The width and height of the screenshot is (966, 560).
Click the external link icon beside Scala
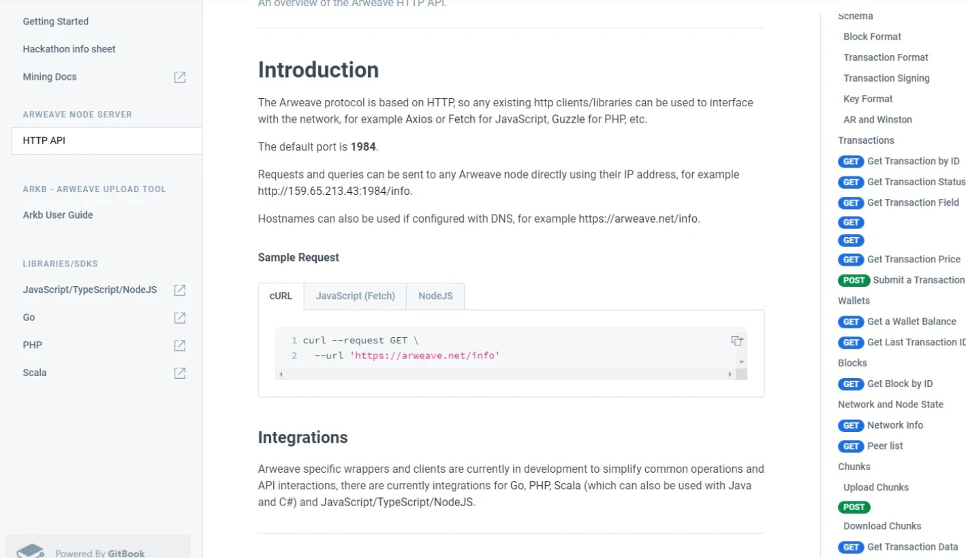coord(180,373)
